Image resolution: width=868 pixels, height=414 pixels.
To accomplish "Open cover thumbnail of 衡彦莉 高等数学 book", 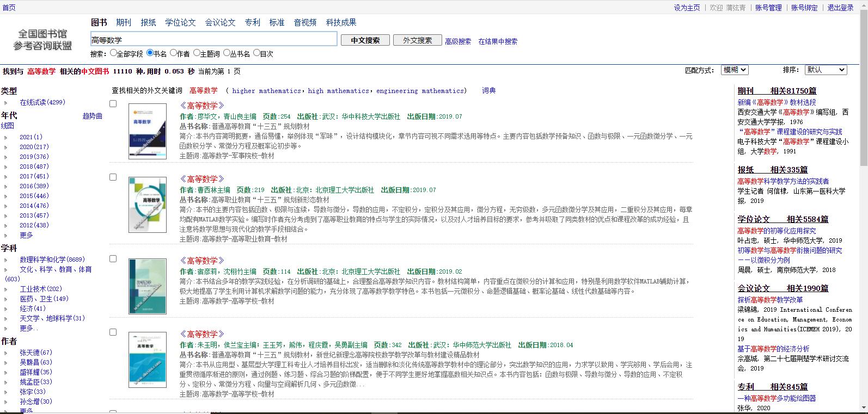I will coord(148,286).
